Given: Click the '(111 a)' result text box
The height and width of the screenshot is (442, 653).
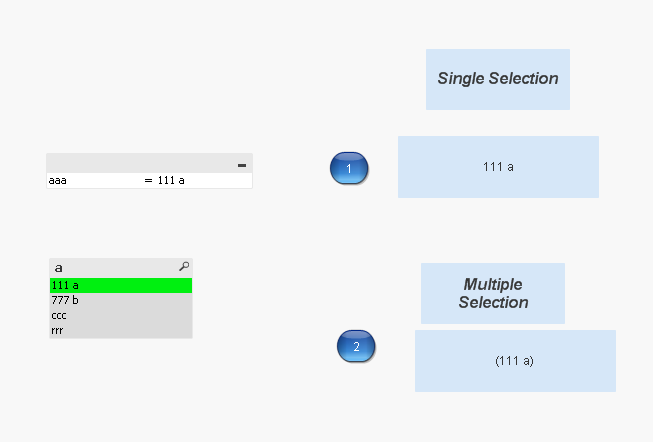Looking at the screenshot, I should (515, 360).
